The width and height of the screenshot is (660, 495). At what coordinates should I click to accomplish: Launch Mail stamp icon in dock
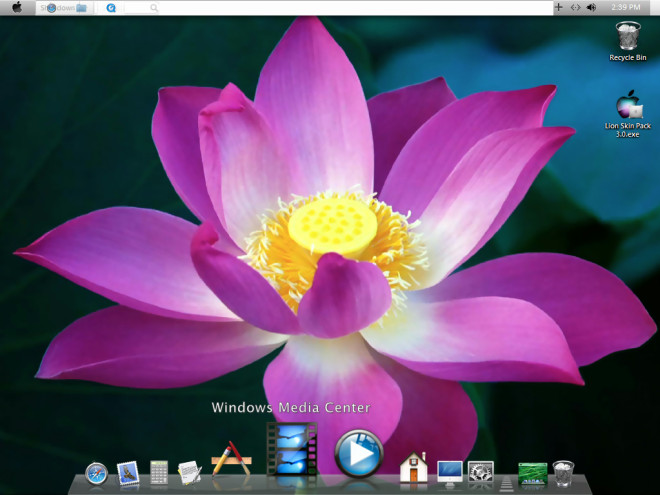(x=127, y=473)
